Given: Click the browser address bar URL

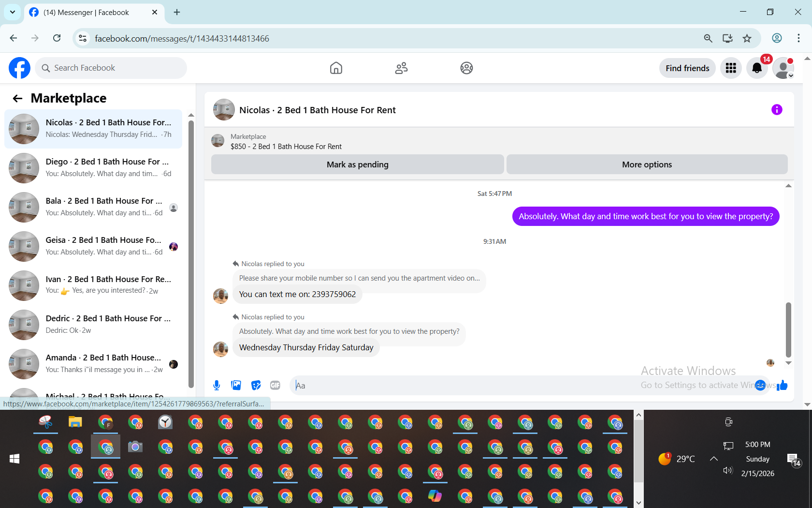Looking at the screenshot, I should 182,39.
